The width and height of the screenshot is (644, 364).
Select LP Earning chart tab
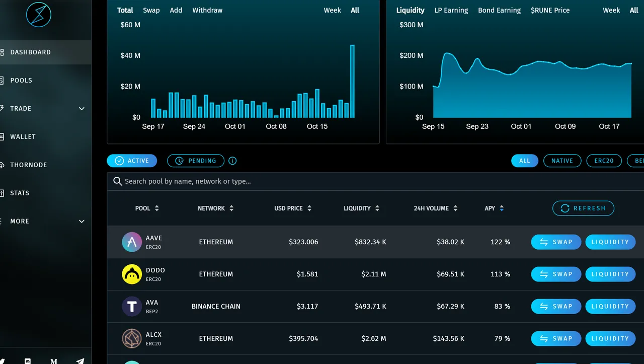pos(451,10)
